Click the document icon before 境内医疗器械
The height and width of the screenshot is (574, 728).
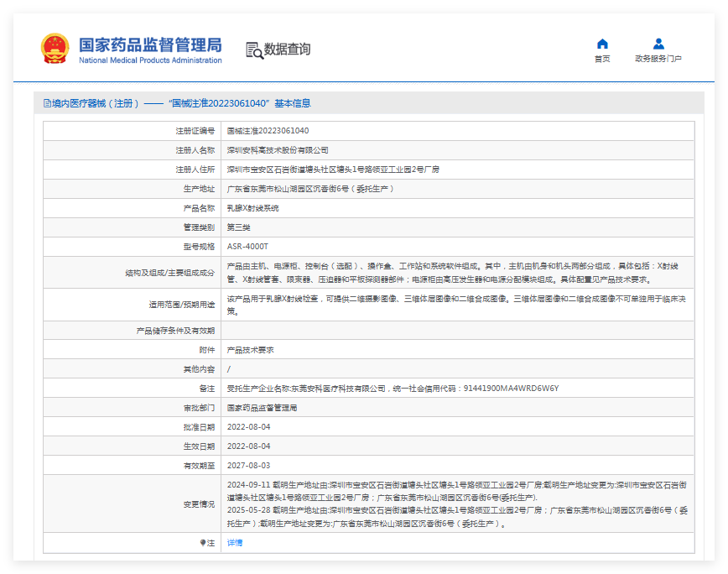click(x=47, y=103)
